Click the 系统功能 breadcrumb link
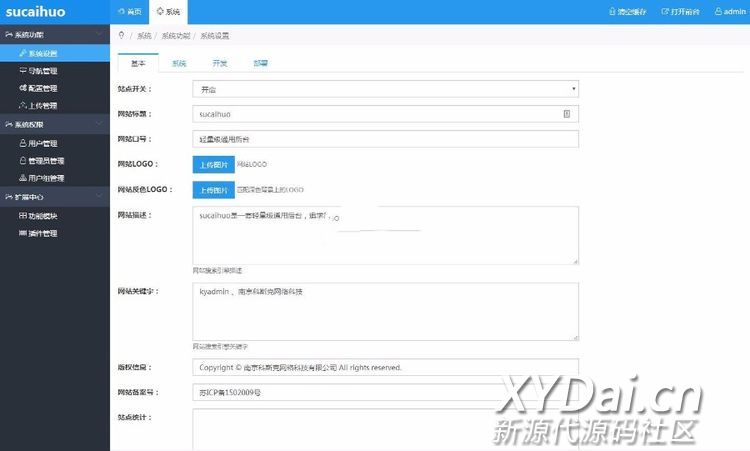The image size is (750, 451). tap(176, 36)
